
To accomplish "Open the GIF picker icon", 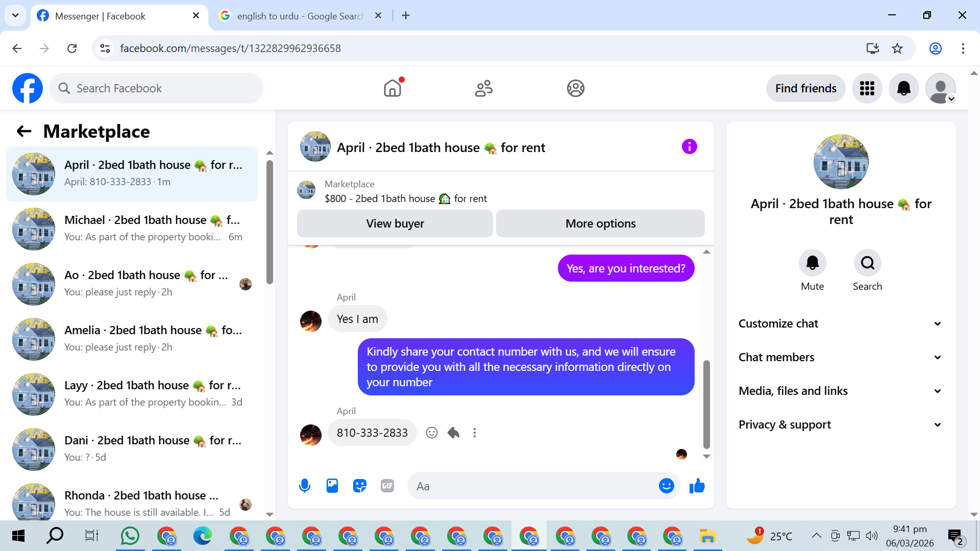I will (387, 486).
